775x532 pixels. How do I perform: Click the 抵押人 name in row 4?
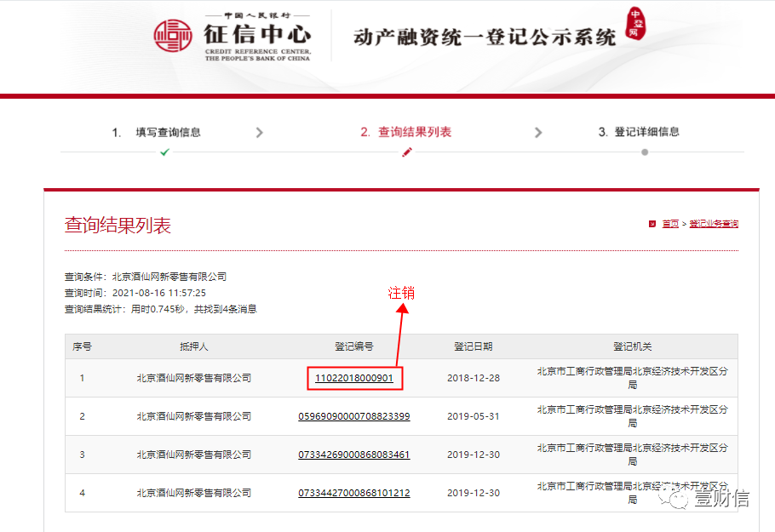194,493
